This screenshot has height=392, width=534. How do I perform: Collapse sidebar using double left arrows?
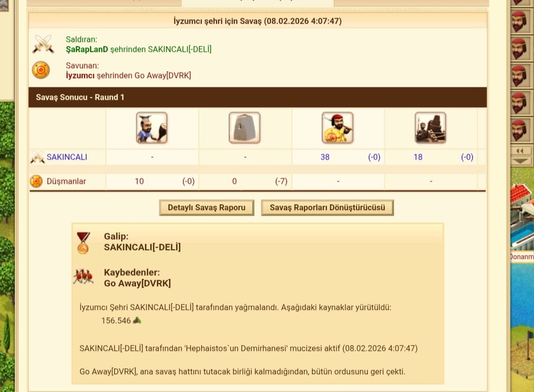click(520, 151)
